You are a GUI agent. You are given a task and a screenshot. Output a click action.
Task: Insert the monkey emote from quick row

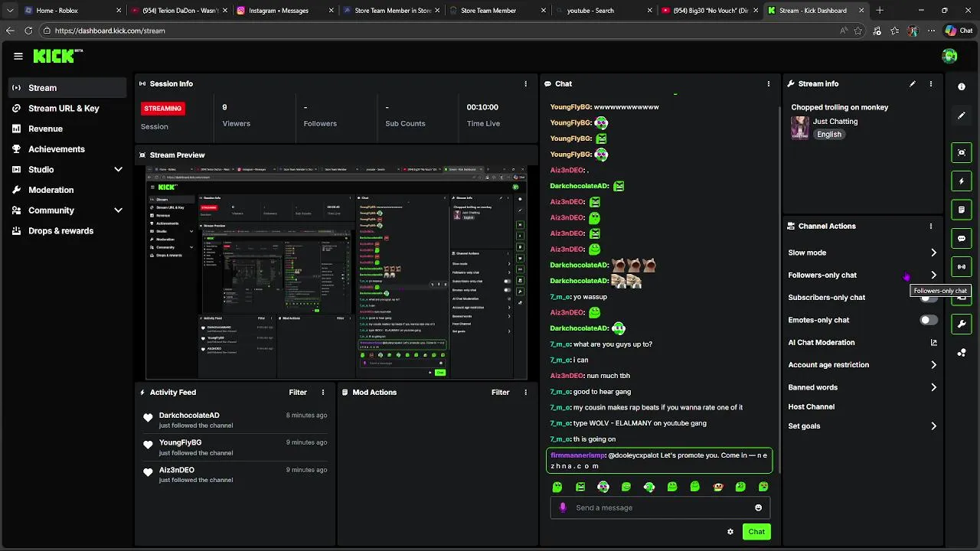coord(717,487)
